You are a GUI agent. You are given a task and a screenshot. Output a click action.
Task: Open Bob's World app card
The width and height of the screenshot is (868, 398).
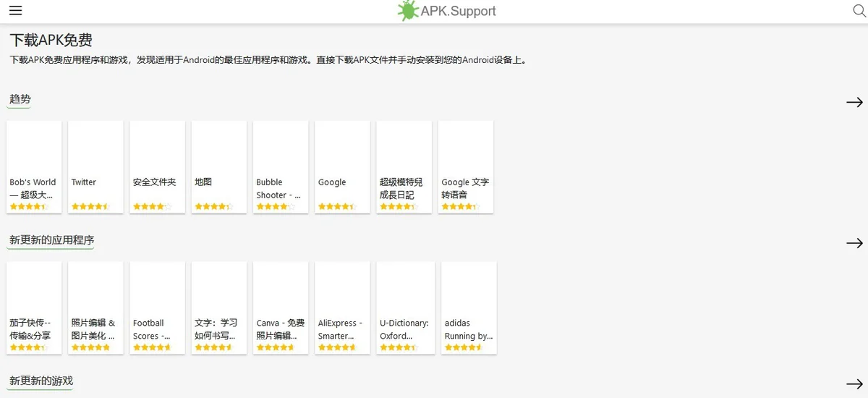tap(34, 167)
